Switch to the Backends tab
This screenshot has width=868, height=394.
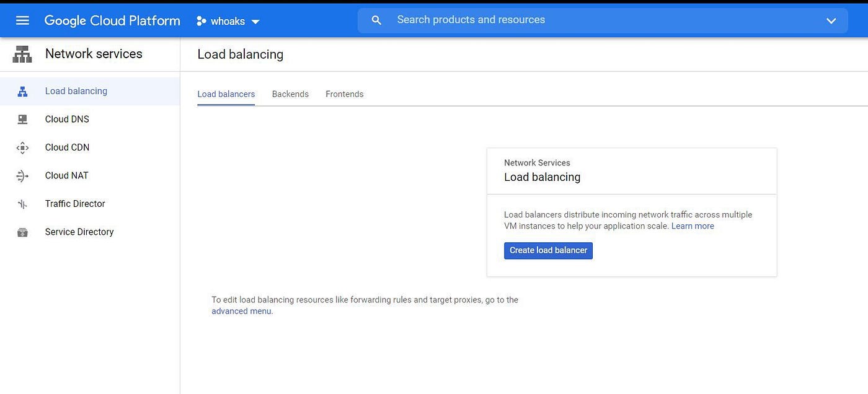click(x=290, y=94)
